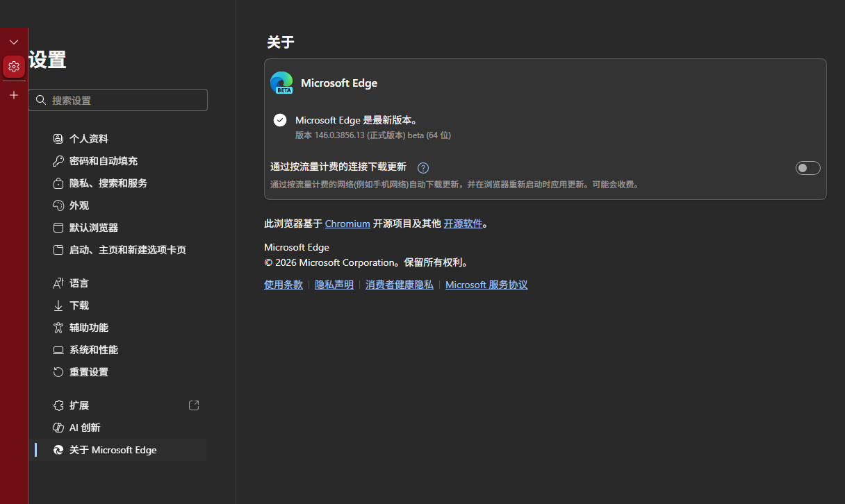The width and height of the screenshot is (845, 504).
Task: Open the Chromium project link
Action: click(347, 223)
